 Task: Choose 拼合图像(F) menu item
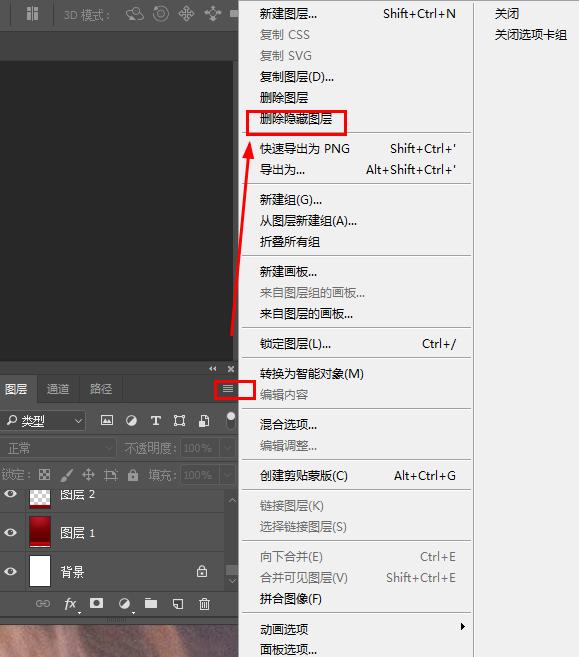point(291,599)
